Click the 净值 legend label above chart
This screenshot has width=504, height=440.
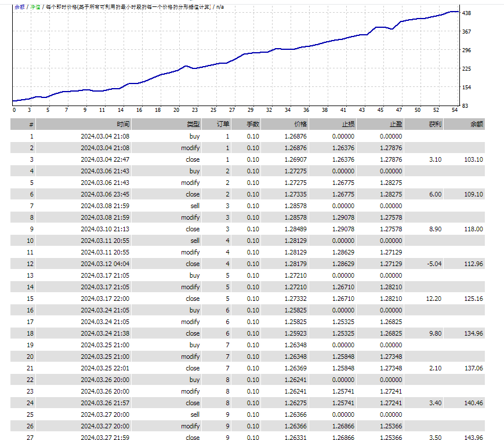pos(35,6)
